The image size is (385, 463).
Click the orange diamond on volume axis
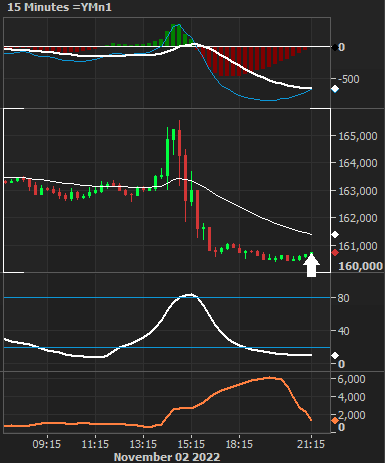(x=335, y=421)
